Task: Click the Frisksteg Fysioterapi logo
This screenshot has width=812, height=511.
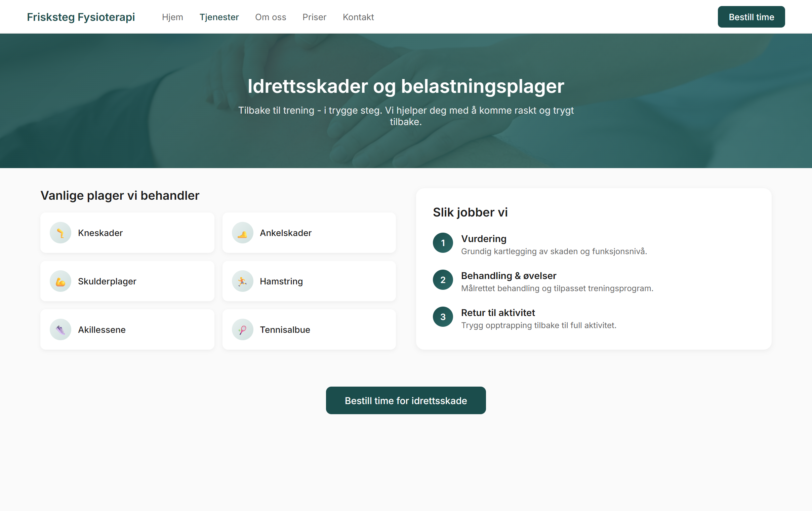Action: pyautogui.click(x=81, y=17)
